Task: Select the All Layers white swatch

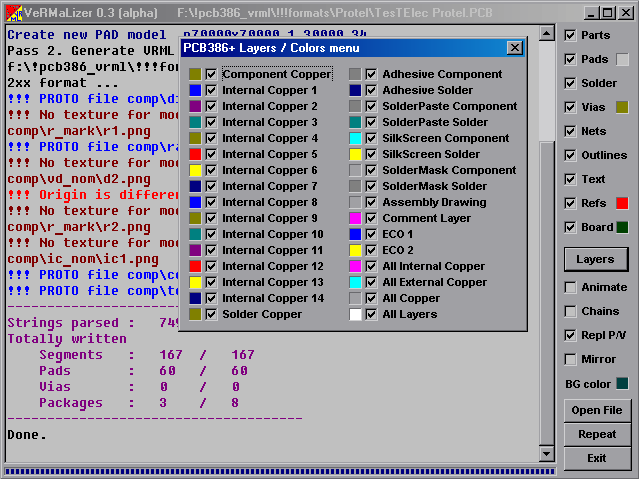Action: [x=355, y=314]
